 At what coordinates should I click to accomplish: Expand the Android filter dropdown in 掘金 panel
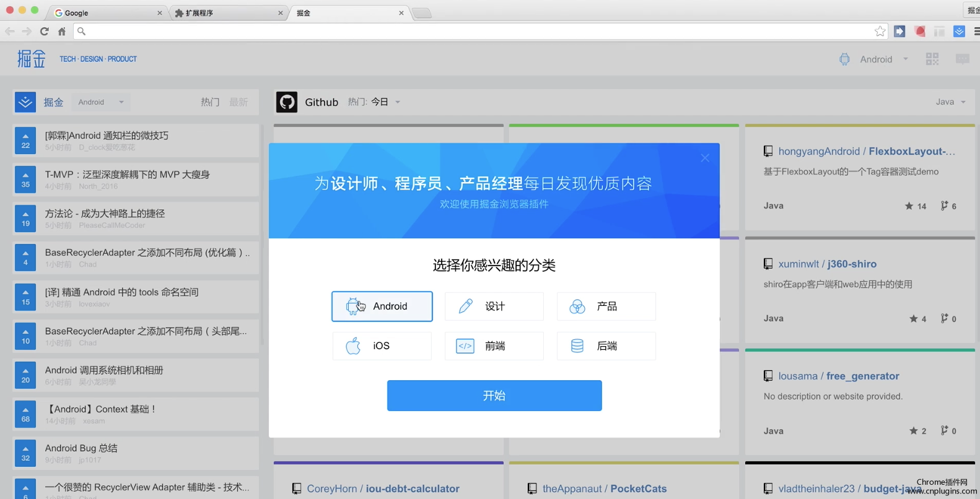click(101, 102)
